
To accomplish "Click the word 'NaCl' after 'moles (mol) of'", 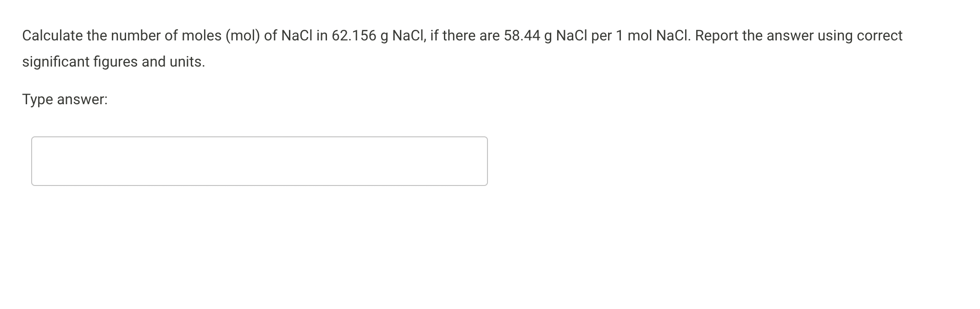I will tap(296, 34).
